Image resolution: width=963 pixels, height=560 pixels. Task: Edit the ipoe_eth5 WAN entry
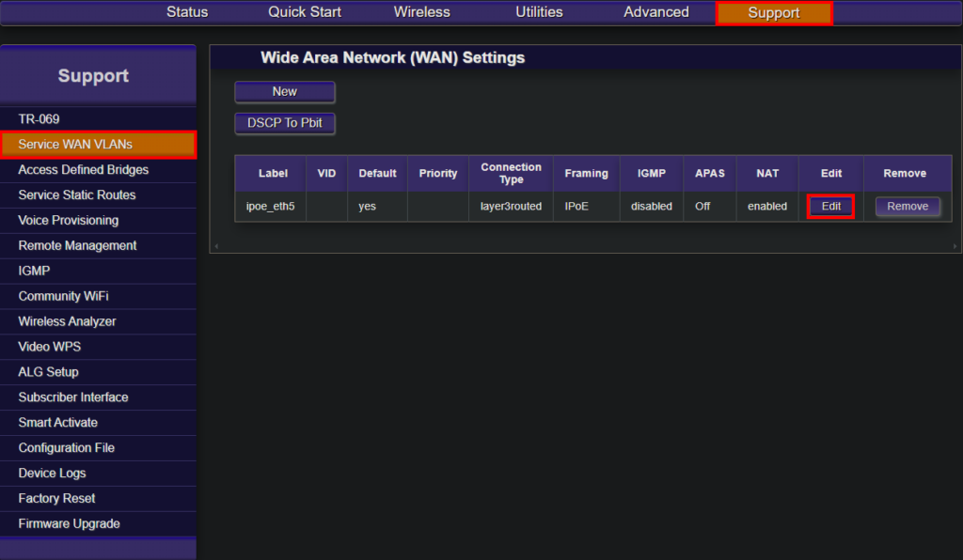pyautogui.click(x=830, y=207)
